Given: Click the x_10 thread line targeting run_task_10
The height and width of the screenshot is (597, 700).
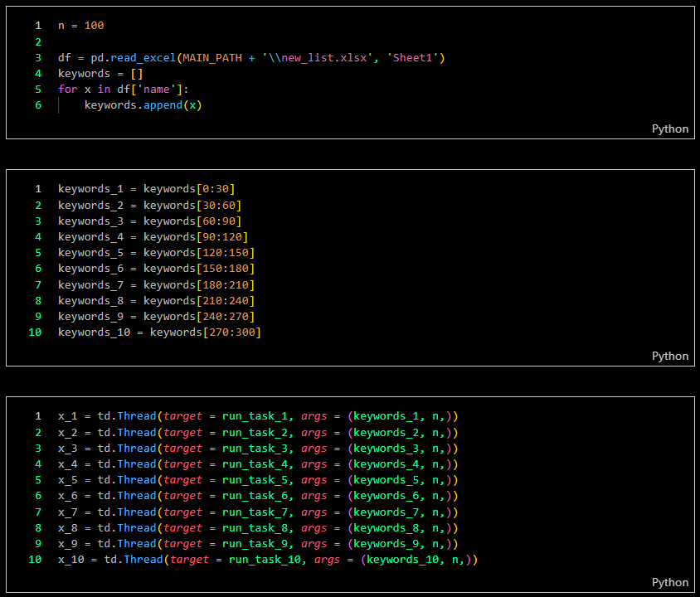Looking at the screenshot, I should (x=268, y=559).
